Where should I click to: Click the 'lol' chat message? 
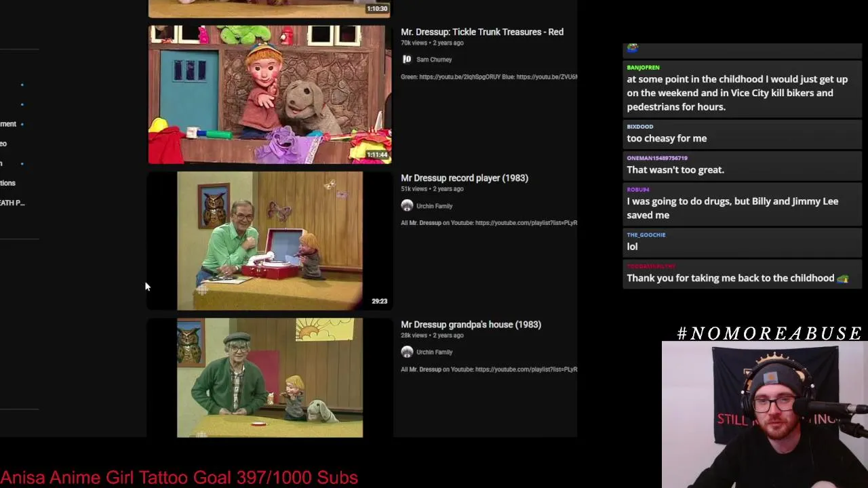pos(632,247)
